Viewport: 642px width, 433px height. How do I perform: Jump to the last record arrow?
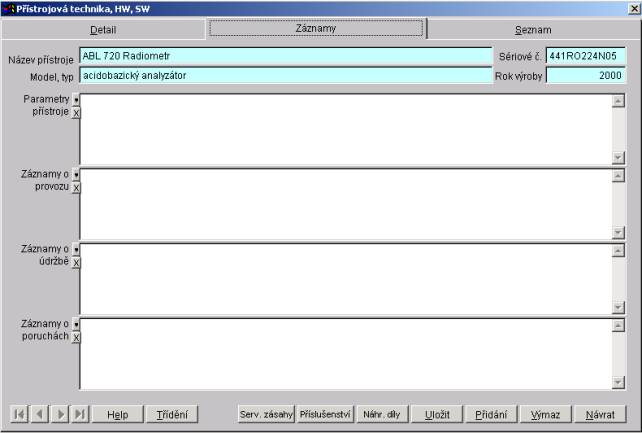point(80,414)
